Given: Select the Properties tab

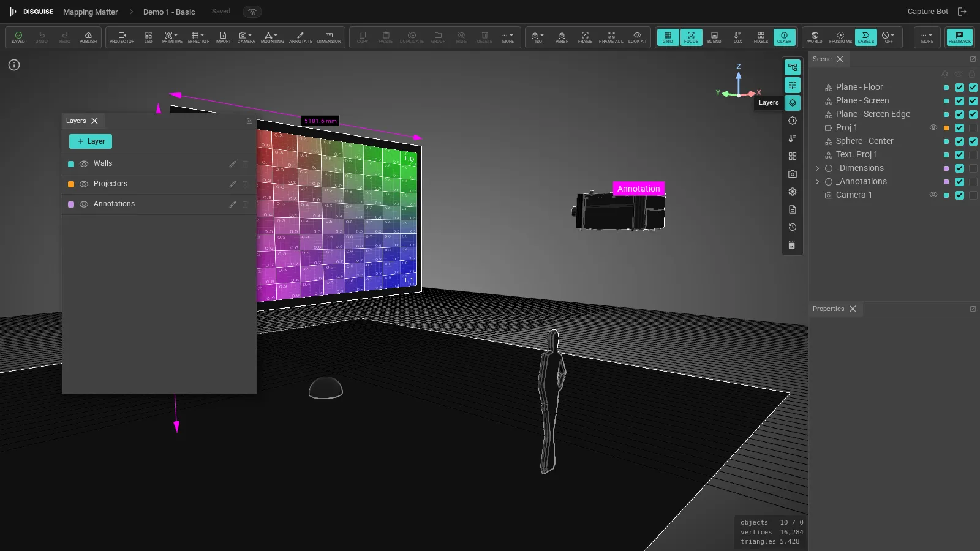Looking at the screenshot, I should click(828, 309).
